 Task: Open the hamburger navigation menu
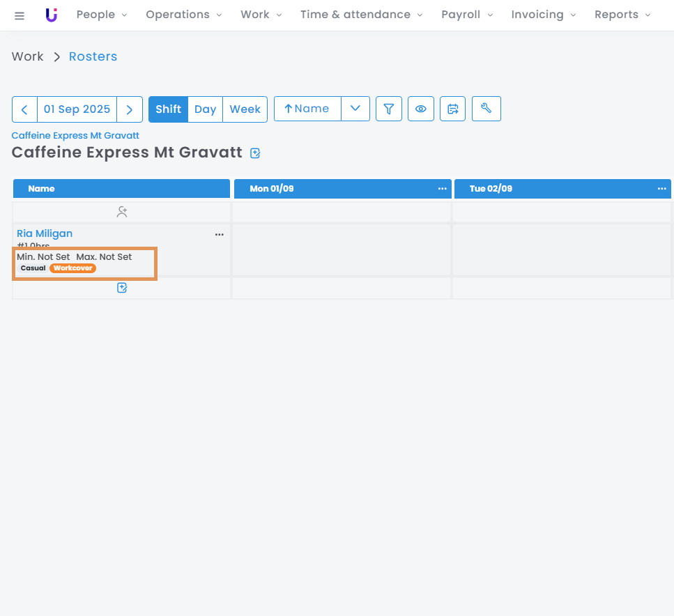20,15
